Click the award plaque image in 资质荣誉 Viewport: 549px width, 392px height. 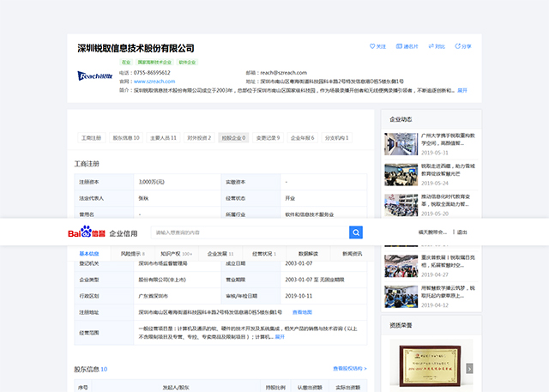click(431, 365)
